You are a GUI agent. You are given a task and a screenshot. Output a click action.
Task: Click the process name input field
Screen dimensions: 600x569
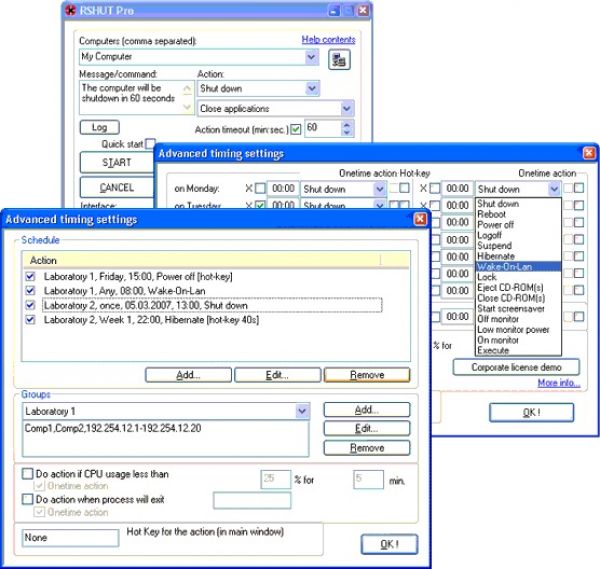[x=252, y=501]
